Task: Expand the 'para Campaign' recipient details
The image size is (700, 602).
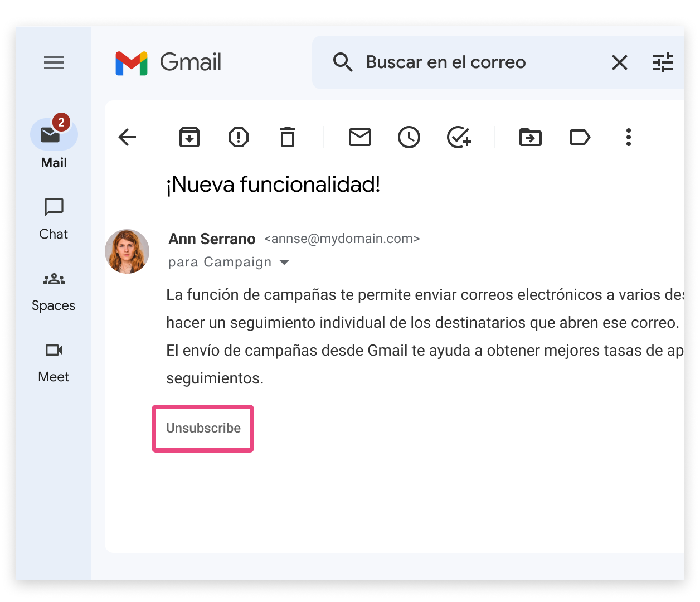Action: (x=285, y=262)
